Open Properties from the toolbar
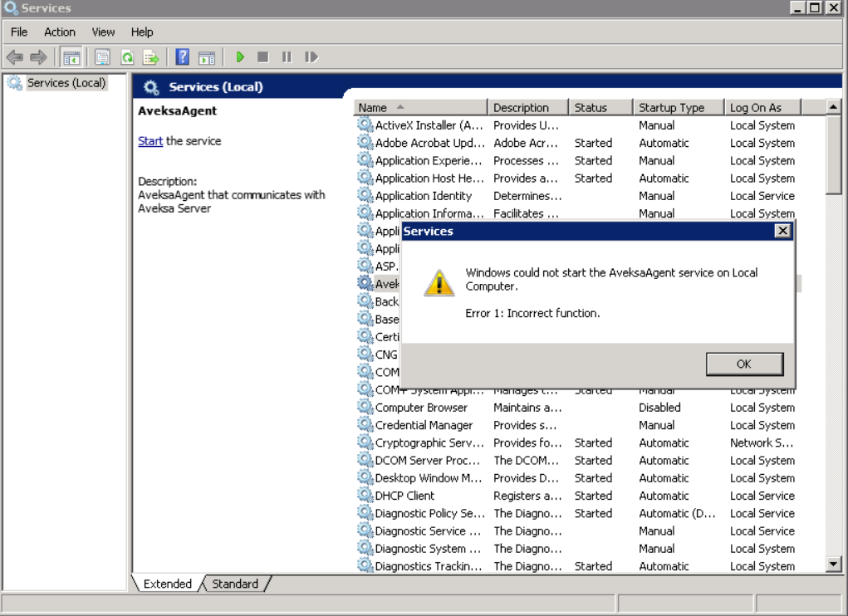The height and width of the screenshot is (616, 848). click(x=102, y=57)
